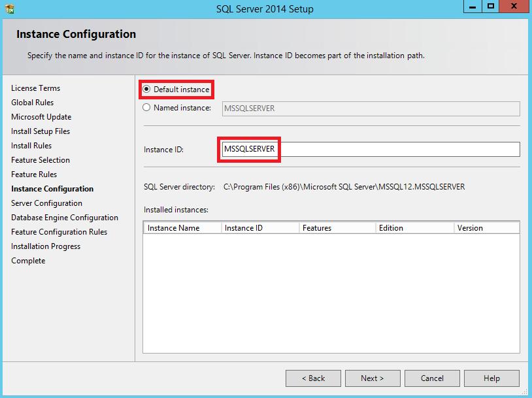Sort by the Instance Name column header

[182, 228]
